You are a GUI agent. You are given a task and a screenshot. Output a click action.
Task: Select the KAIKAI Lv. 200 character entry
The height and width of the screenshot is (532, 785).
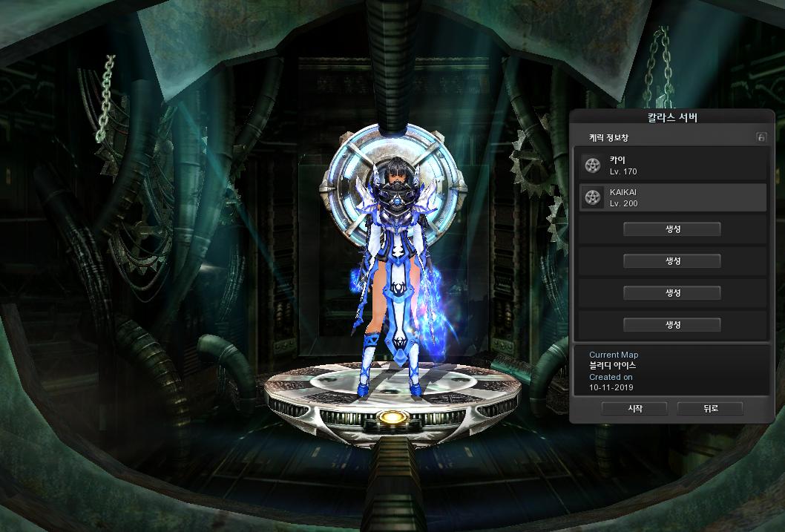click(671, 197)
